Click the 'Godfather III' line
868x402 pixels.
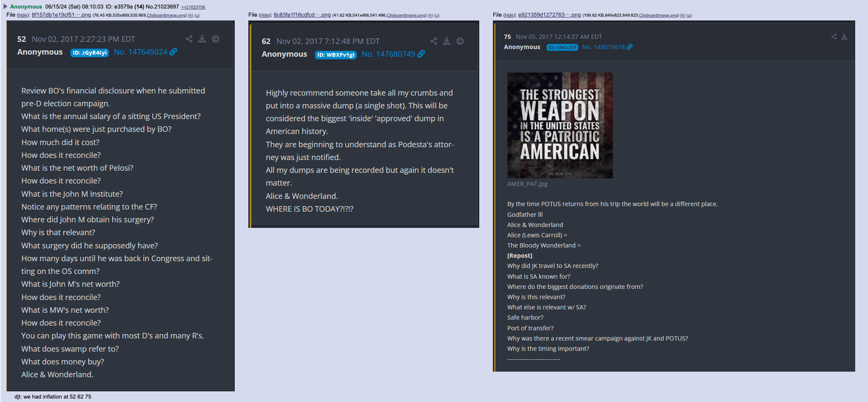pos(525,215)
